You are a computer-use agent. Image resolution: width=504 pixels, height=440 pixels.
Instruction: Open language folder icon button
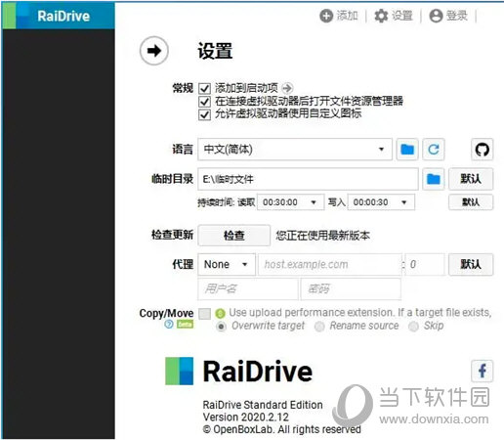pyautogui.click(x=407, y=150)
